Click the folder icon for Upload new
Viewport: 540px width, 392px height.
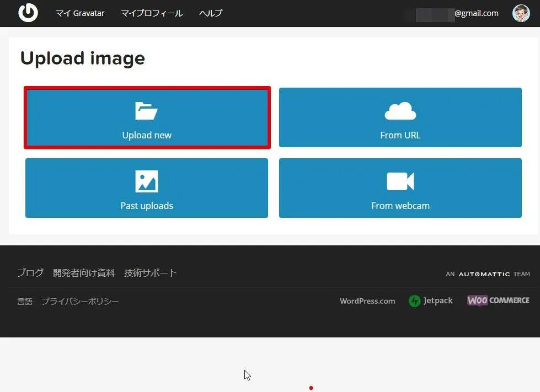tap(147, 111)
